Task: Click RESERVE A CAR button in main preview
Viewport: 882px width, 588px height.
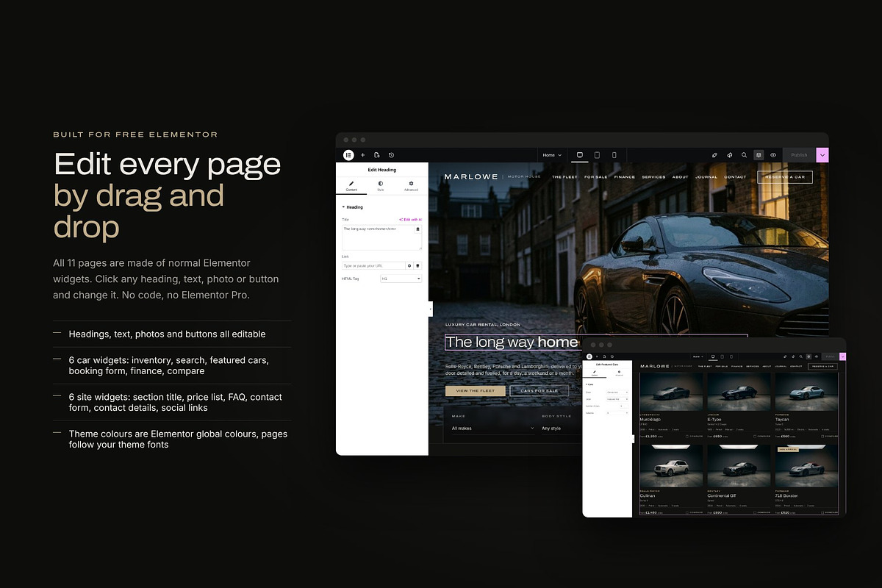Action: click(785, 177)
